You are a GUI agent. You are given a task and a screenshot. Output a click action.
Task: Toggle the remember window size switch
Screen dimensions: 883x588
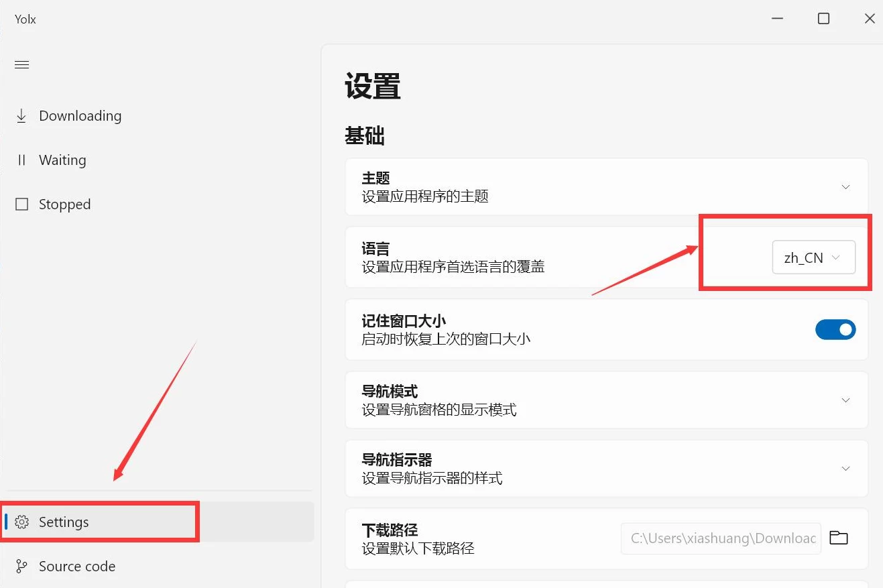tap(835, 329)
